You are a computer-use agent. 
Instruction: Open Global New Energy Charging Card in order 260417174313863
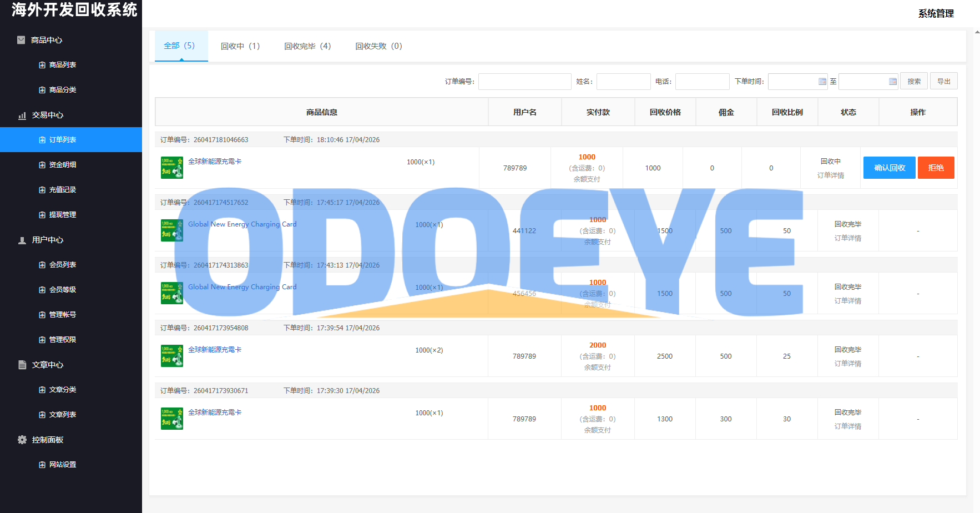tap(243, 287)
